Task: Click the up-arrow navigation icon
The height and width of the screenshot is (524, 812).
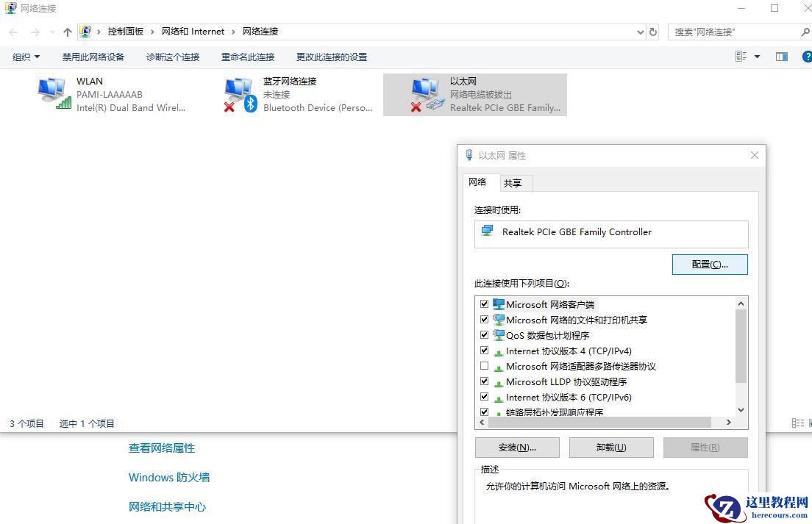Action: pyautogui.click(x=67, y=32)
